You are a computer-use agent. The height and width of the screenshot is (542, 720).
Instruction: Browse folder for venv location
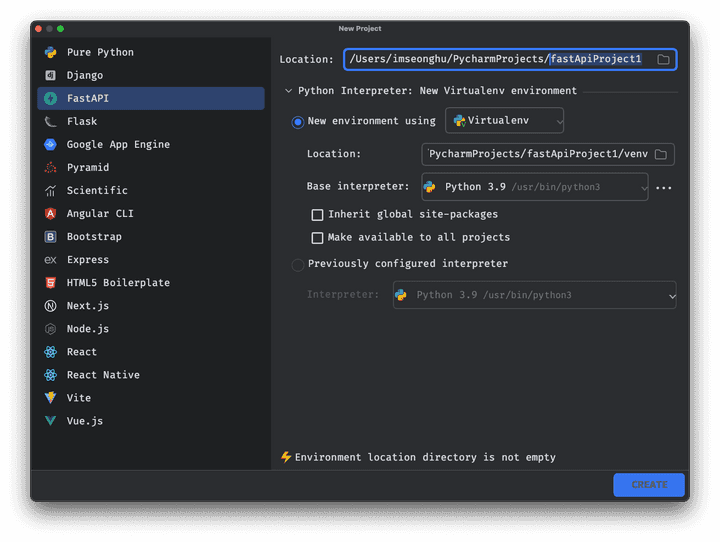point(661,154)
